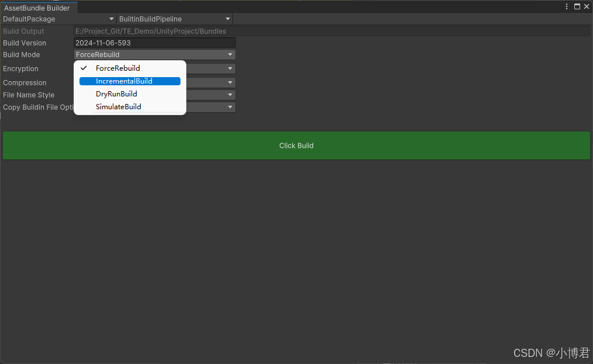Viewport: 593px width, 364px height.
Task: Click the Build Output label
Action: (23, 31)
